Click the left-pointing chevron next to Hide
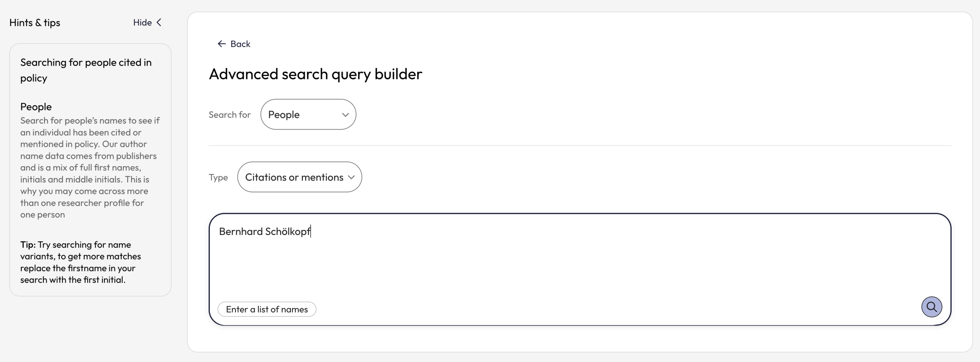980x362 pixels. tap(159, 22)
